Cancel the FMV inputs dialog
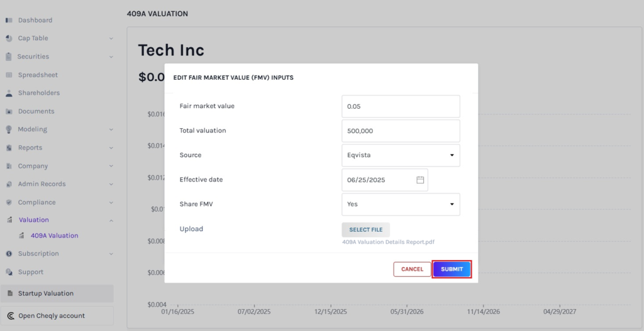The width and height of the screenshot is (644, 331). point(412,269)
